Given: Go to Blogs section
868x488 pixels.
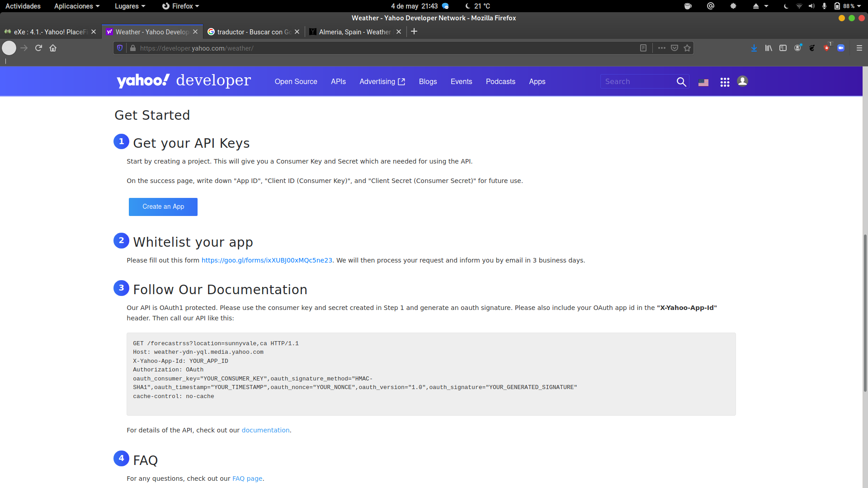Looking at the screenshot, I should tap(428, 82).
